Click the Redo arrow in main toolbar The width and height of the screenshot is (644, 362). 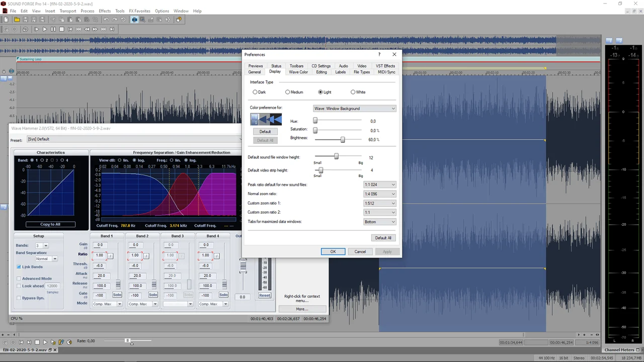point(114,20)
